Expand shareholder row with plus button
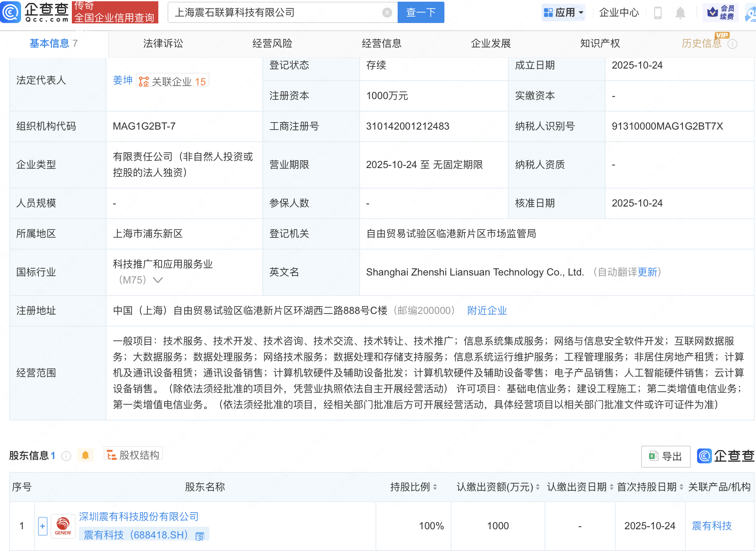The width and height of the screenshot is (756, 551). click(43, 526)
